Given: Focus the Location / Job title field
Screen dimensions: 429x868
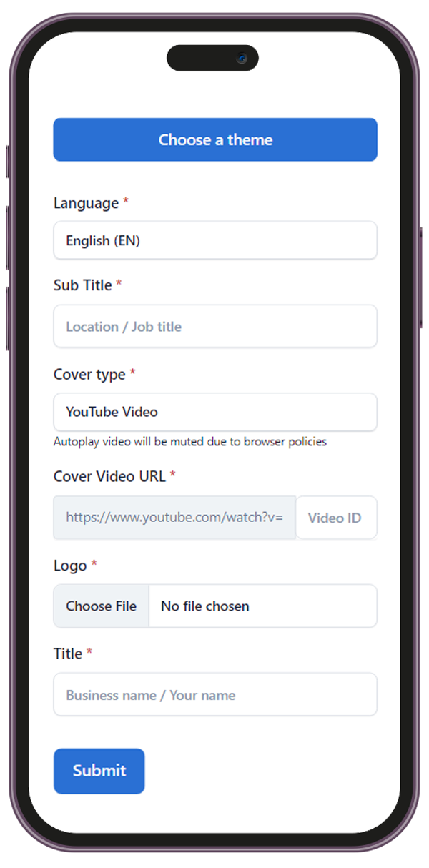Looking at the screenshot, I should tap(215, 326).
